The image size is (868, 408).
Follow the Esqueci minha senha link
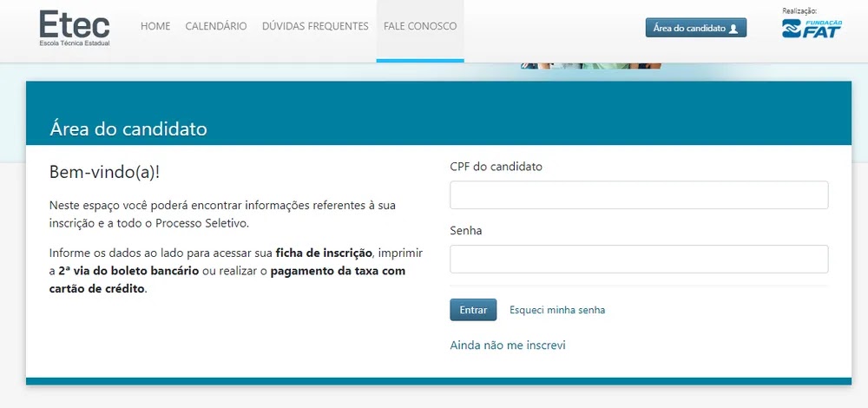(557, 310)
